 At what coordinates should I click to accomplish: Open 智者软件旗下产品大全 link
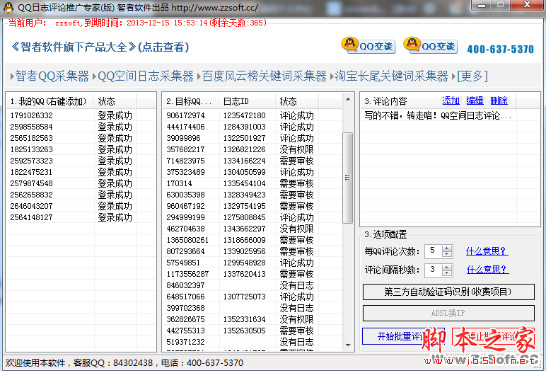pos(100,47)
